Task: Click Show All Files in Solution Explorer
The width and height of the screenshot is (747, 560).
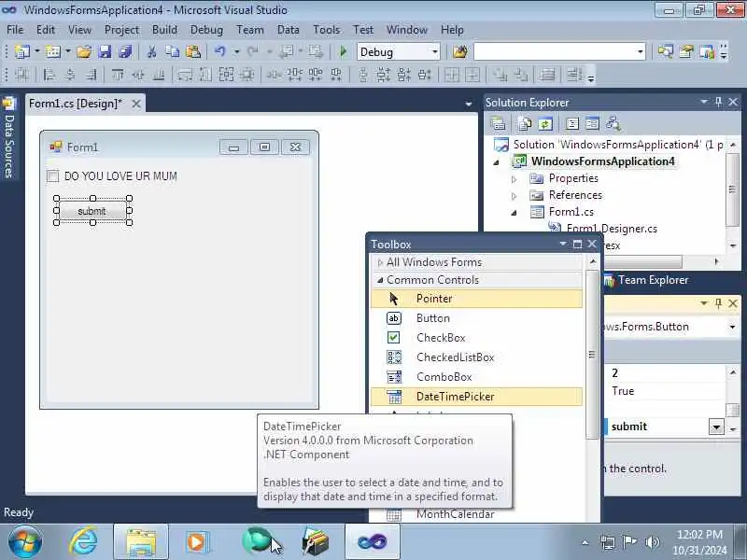Action: tap(525, 124)
